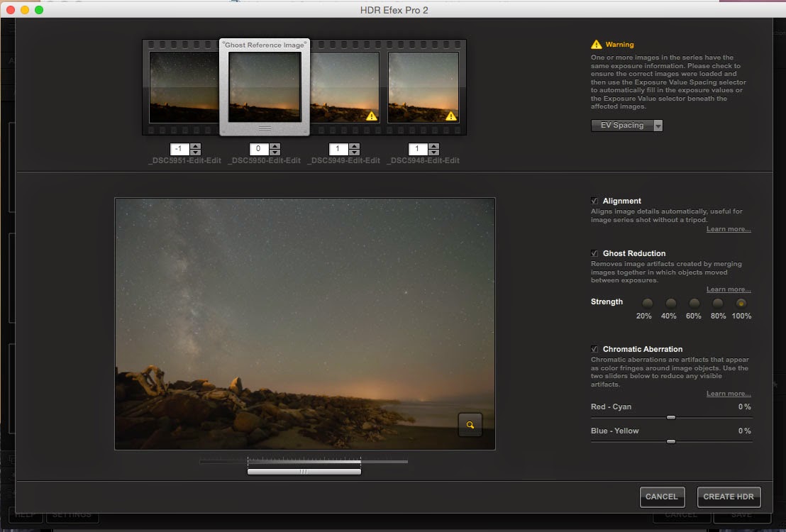Adjust the Red - Cyan slider handle
786x532 pixels.
pyautogui.click(x=670, y=417)
